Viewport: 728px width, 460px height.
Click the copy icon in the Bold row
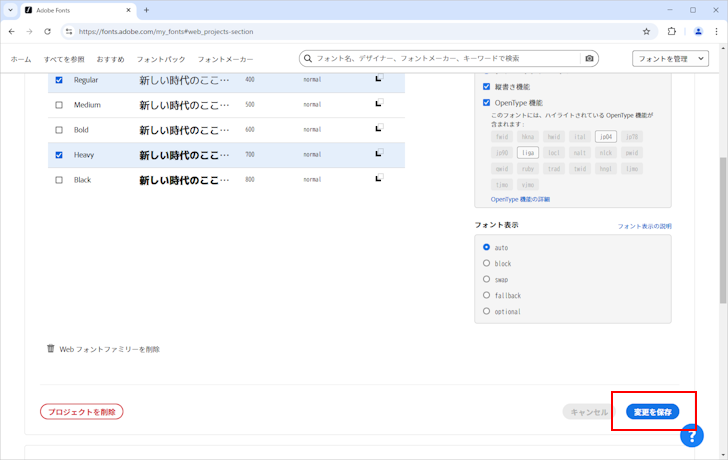pyautogui.click(x=379, y=128)
